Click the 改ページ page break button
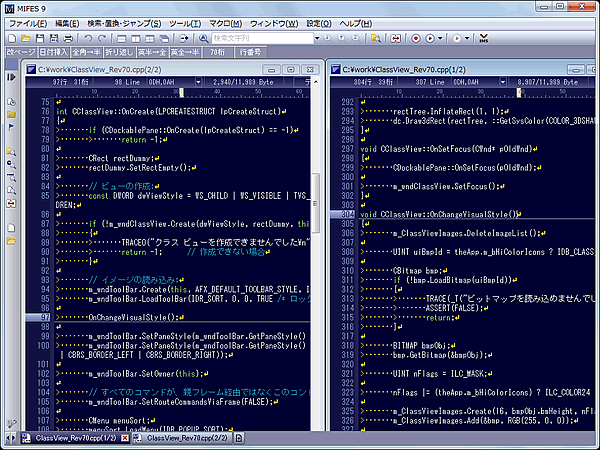Viewport: 600px width, 450px height. coord(20,51)
